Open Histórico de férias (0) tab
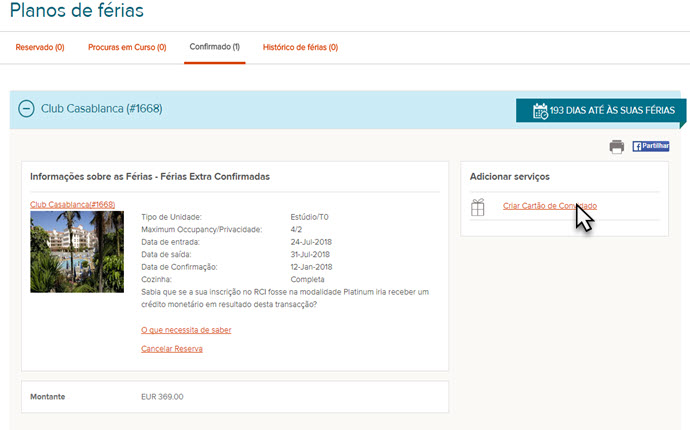Screen dimensions: 690x430 point(300,47)
